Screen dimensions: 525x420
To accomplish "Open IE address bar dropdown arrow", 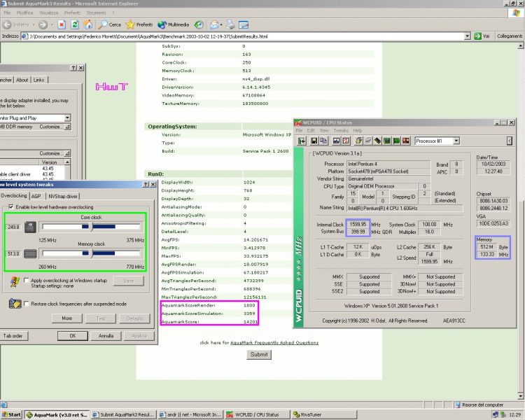I will [x=468, y=36].
